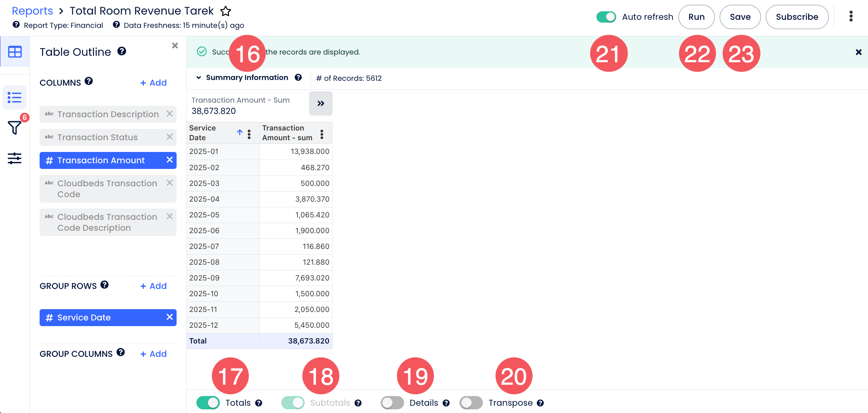Favorite the report with the star icon
Screen dimensions: 868x413
(225, 11)
